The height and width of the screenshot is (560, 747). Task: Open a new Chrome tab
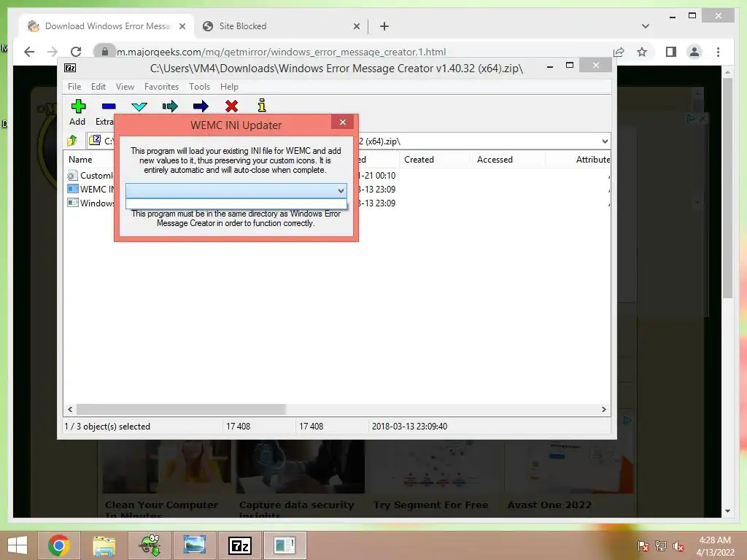click(x=384, y=27)
